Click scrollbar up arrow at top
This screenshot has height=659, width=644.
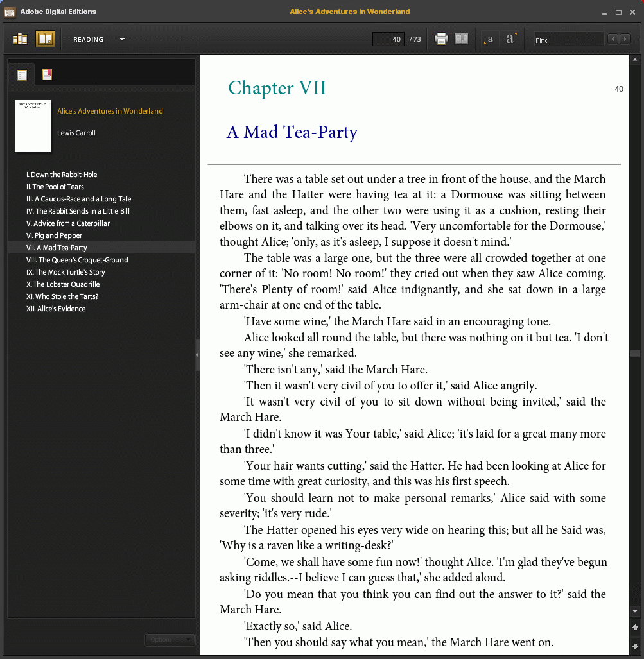(635, 60)
